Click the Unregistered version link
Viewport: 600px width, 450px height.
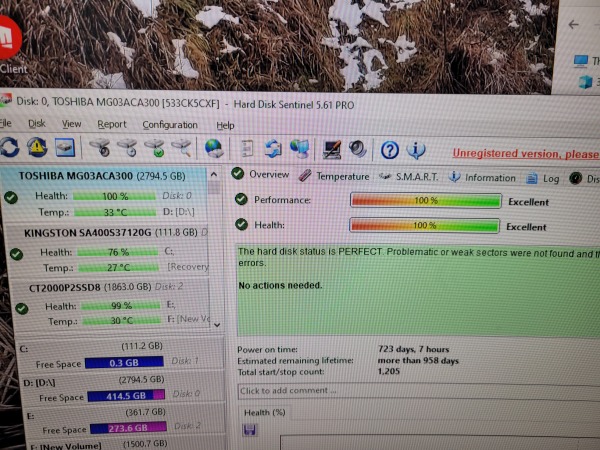[x=526, y=154]
